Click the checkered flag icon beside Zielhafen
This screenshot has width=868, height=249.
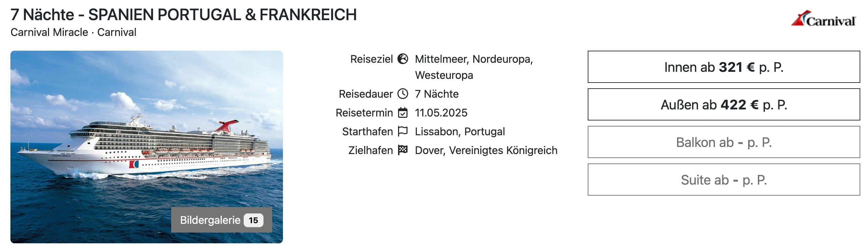pos(403,150)
